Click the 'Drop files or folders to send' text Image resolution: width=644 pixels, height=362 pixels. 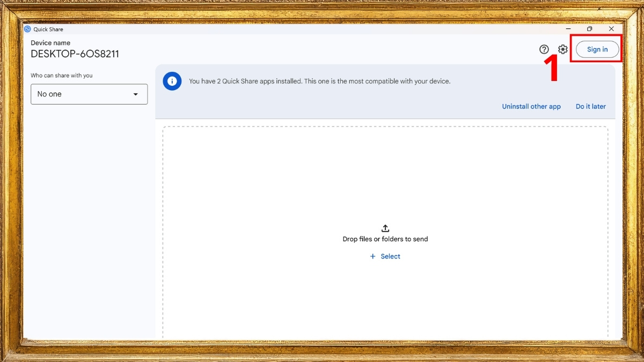click(385, 239)
